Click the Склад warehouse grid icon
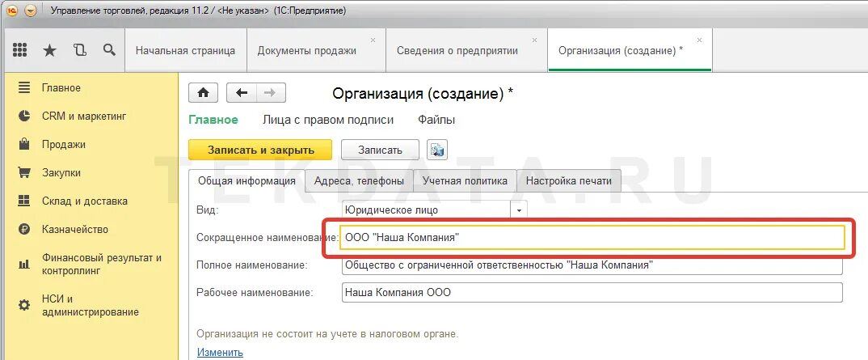This screenshot has width=868, height=360. pyautogui.click(x=23, y=201)
